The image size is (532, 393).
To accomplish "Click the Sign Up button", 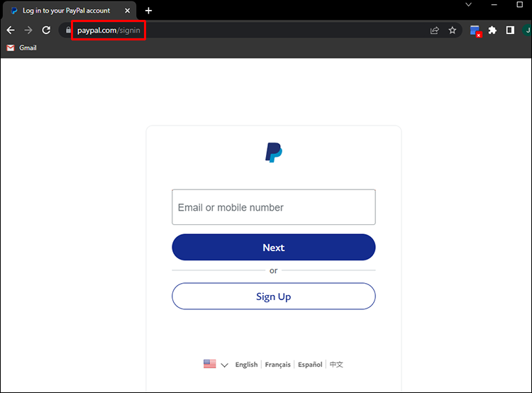I will (274, 297).
